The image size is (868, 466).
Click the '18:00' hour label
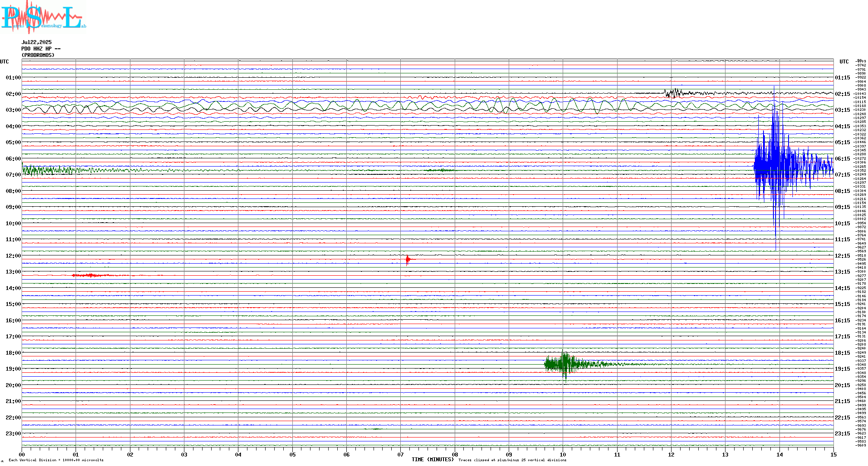click(13, 353)
